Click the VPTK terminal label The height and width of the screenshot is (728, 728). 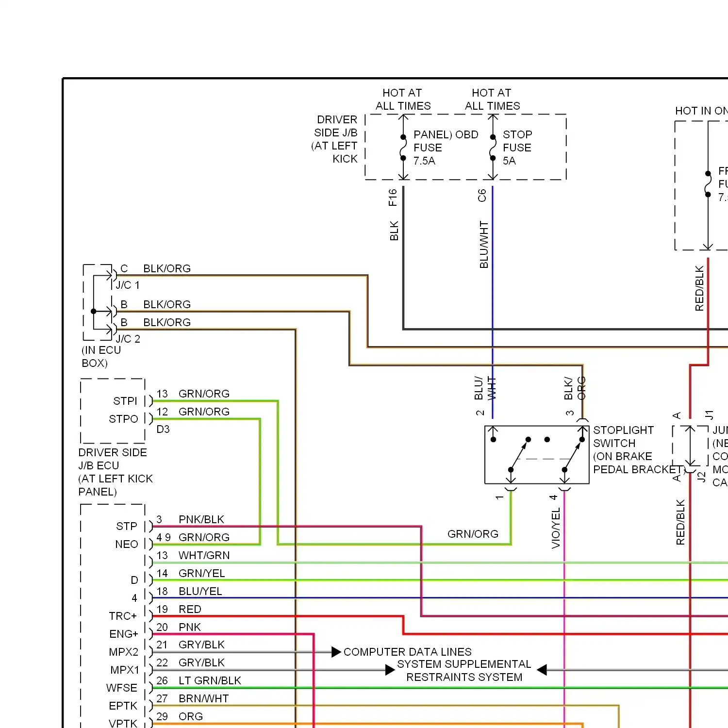pos(123,723)
